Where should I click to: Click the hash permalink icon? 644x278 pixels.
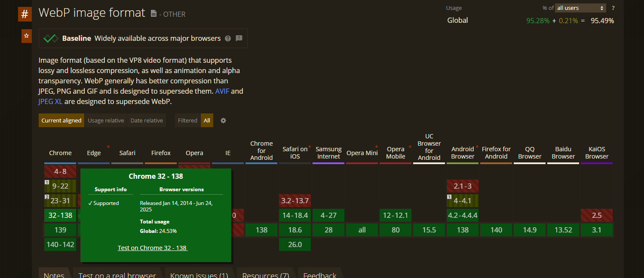click(x=25, y=14)
